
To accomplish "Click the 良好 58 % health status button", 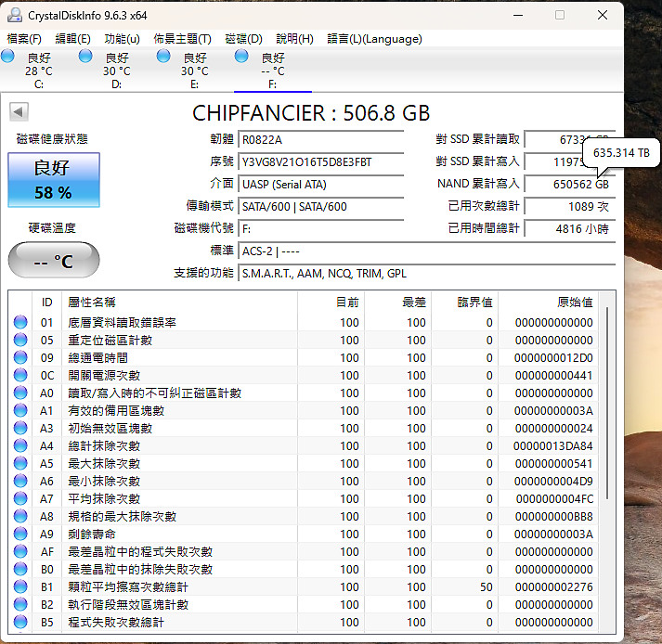I will tap(54, 180).
